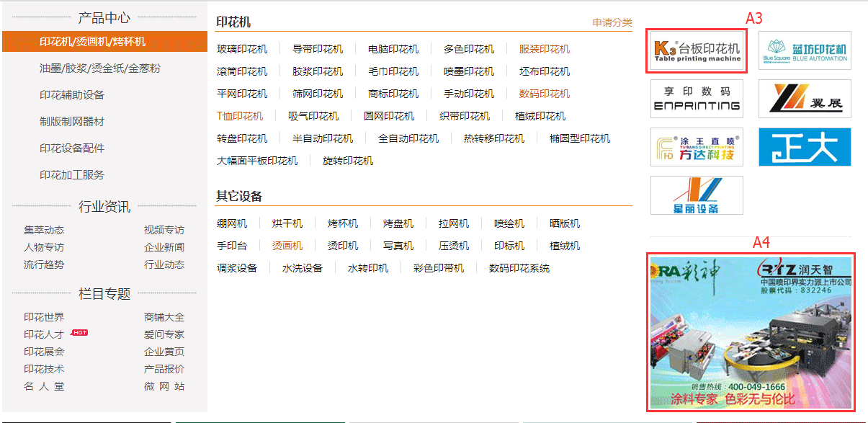Open the 蓝坊印花机 Blue Square logo

[x=805, y=50]
